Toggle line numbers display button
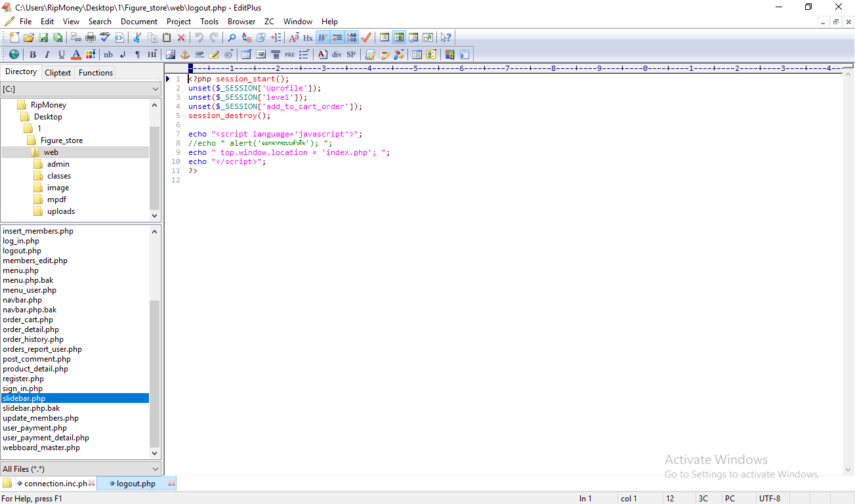Viewport: 855px width, 504px height. [x=352, y=37]
